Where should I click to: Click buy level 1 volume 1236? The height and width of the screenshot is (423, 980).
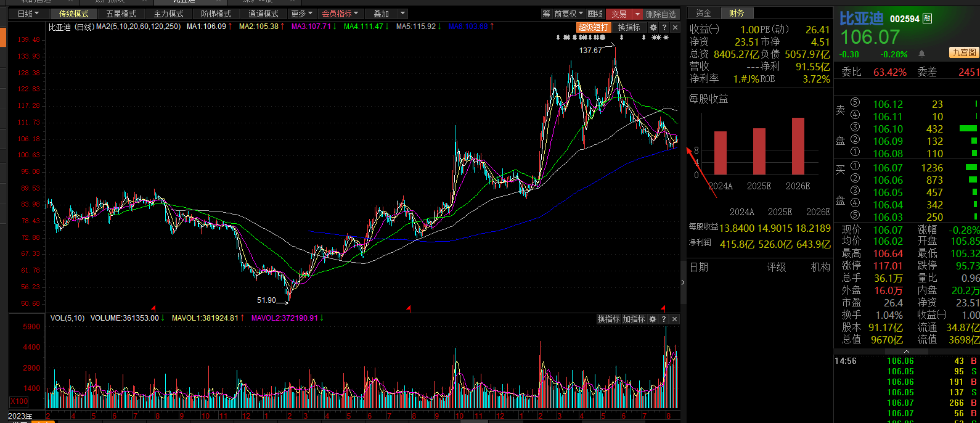click(x=932, y=168)
